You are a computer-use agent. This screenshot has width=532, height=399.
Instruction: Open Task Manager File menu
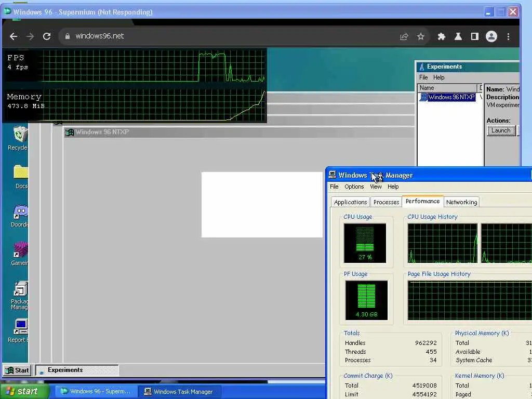[334, 187]
